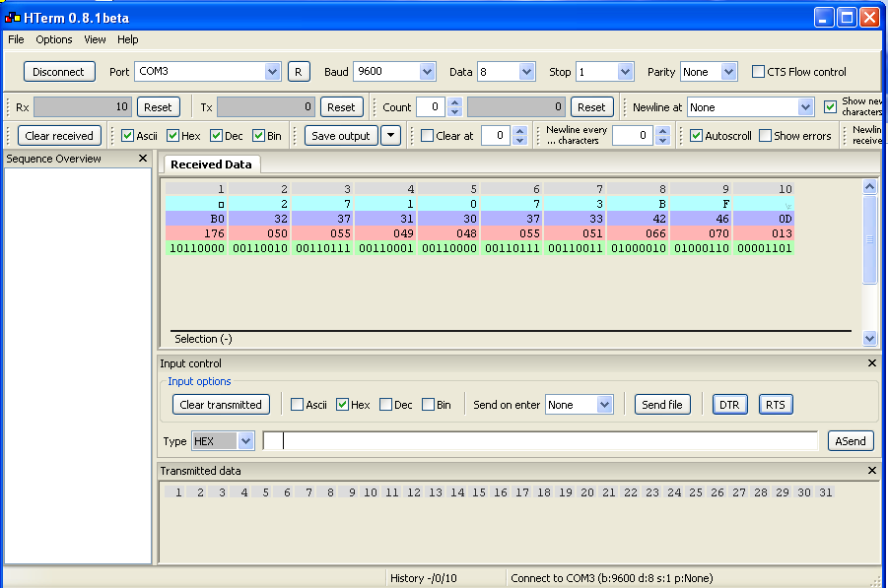Open the Save output arrow menu
This screenshot has width=888, height=588.
(x=390, y=135)
